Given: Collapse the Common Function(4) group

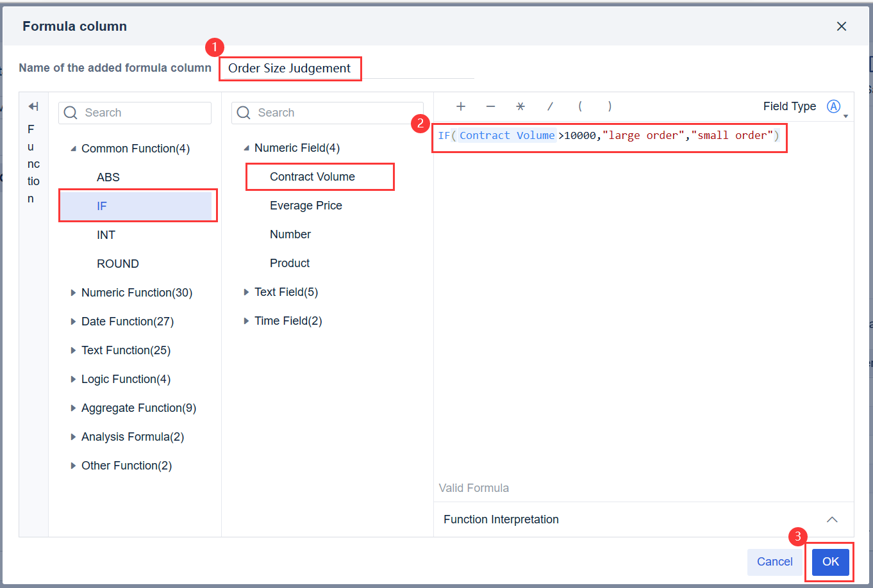Looking at the screenshot, I should click(x=73, y=149).
